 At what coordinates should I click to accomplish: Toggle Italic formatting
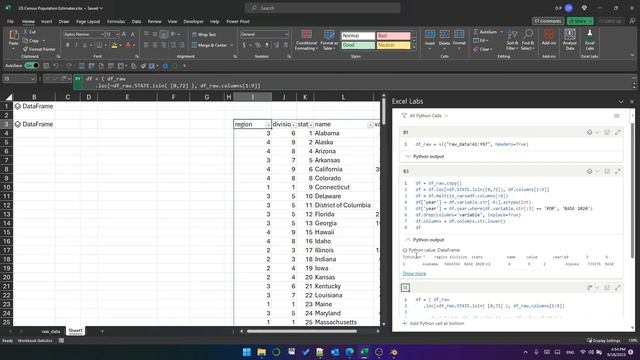[x=76, y=45]
